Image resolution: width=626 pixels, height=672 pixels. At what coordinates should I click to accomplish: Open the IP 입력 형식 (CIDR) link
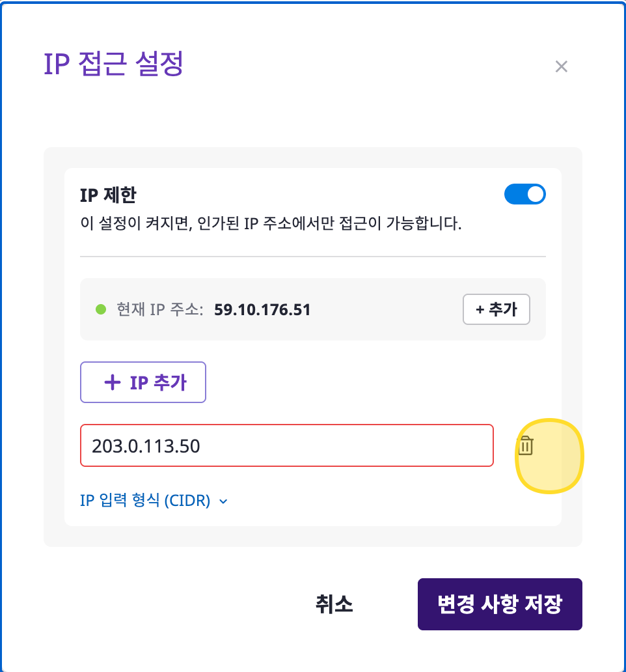pyautogui.click(x=145, y=501)
